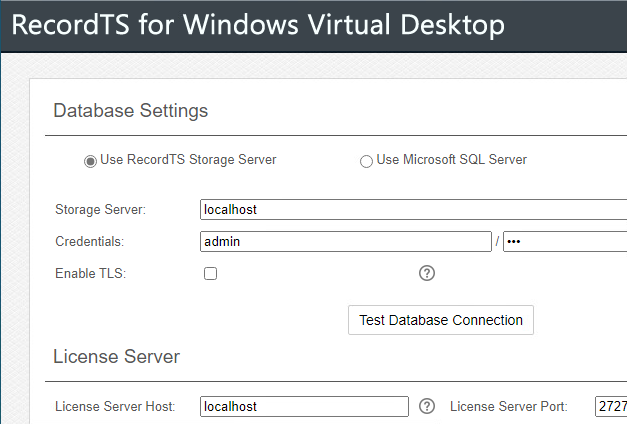Click the Storage Server: label
This screenshot has width=627, height=424.
100,210
